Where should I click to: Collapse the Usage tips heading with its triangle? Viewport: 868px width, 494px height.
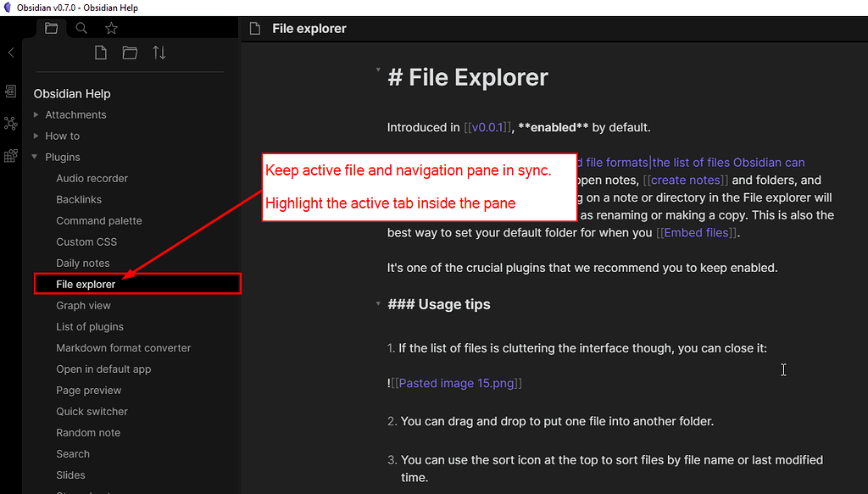(378, 303)
